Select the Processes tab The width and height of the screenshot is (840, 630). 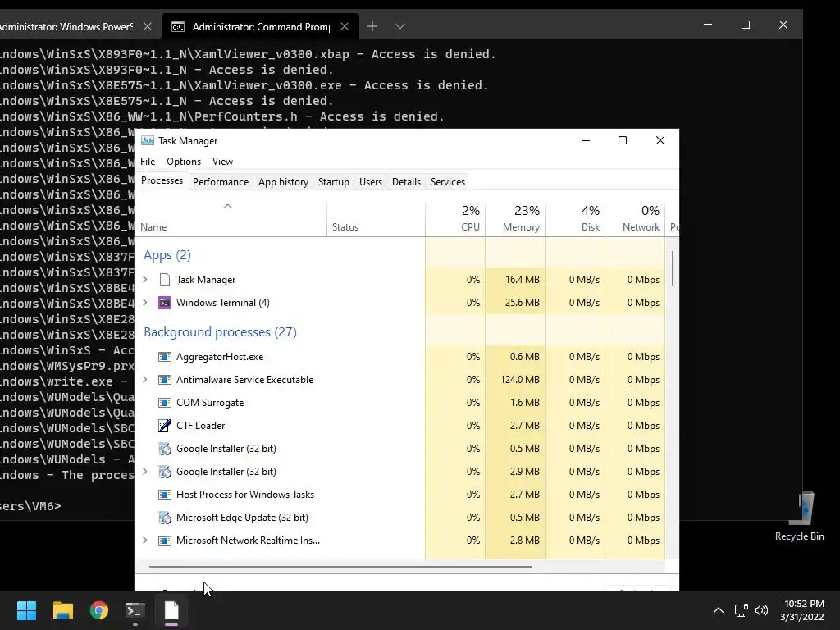point(162,181)
